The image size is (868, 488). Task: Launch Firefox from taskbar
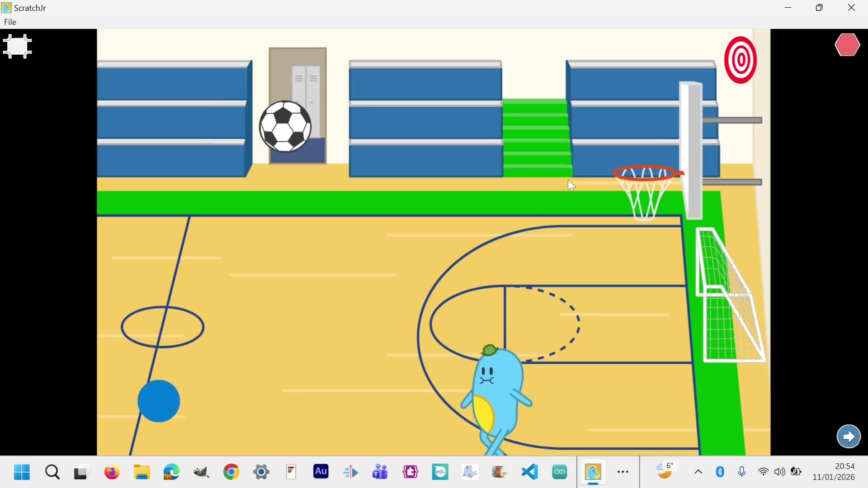coord(112,472)
